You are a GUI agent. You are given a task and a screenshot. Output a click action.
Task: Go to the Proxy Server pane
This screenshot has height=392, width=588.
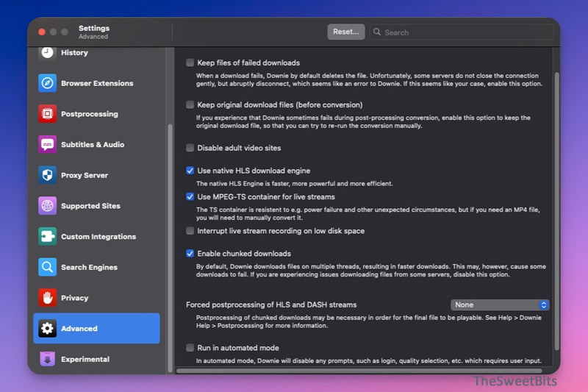coord(97,175)
